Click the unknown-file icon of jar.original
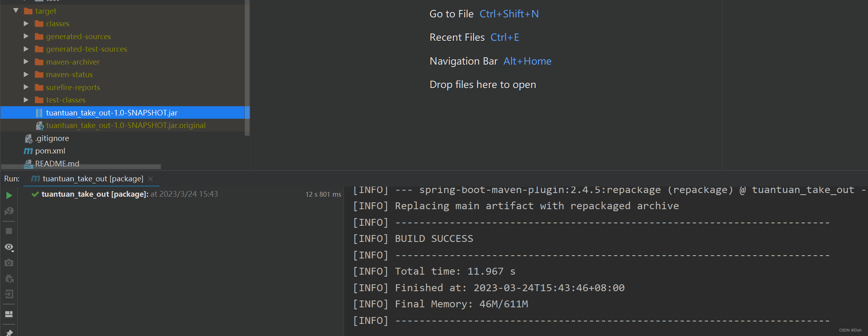 tap(40, 126)
